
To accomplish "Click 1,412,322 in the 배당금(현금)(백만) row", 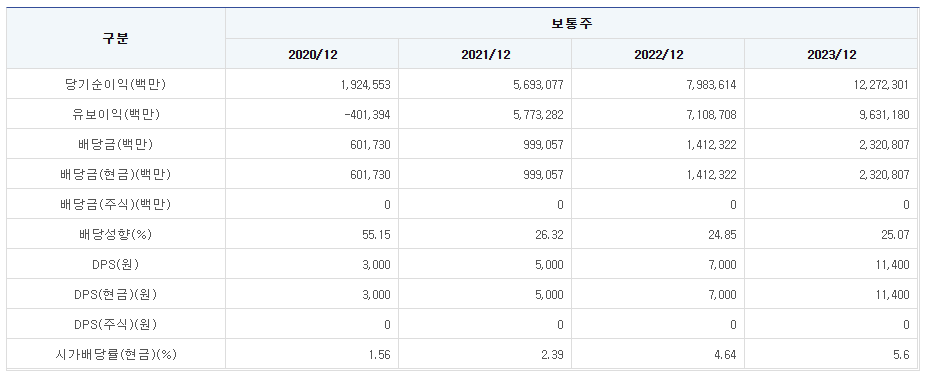I will [x=712, y=175].
